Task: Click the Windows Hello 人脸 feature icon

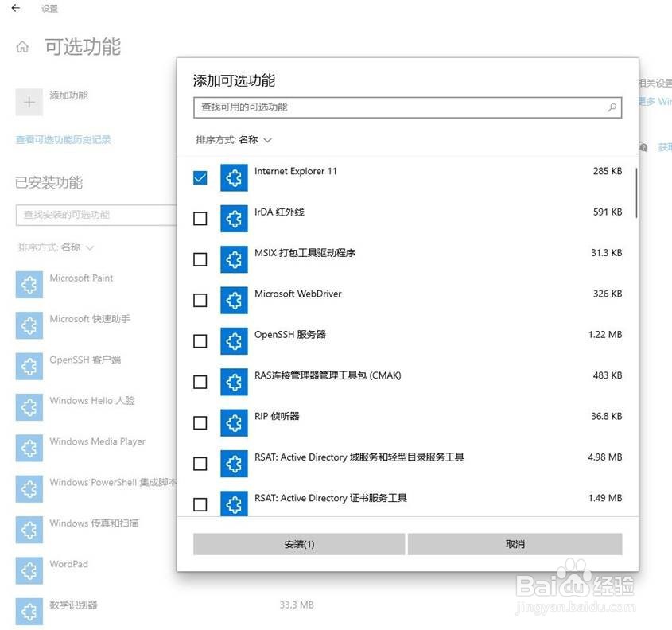Action: pyautogui.click(x=29, y=407)
